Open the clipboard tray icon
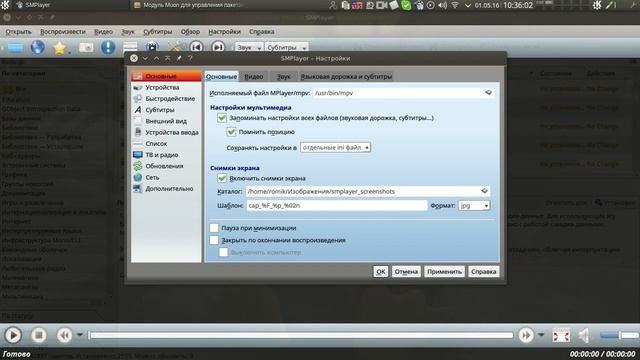Image resolution: width=640 pixels, height=360 pixels. click(345, 5)
